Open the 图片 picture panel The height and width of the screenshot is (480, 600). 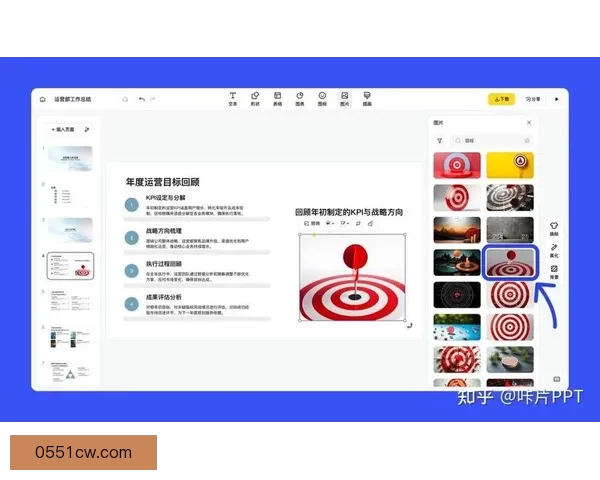tap(344, 99)
